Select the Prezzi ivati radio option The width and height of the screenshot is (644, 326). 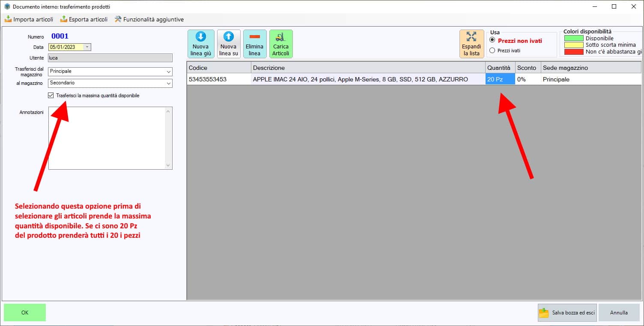click(x=492, y=51)
